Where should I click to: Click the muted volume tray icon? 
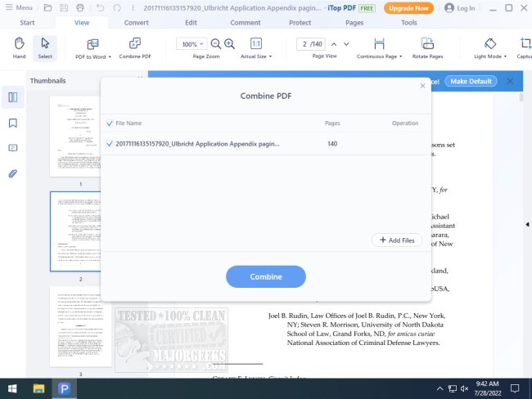point(465,388)
